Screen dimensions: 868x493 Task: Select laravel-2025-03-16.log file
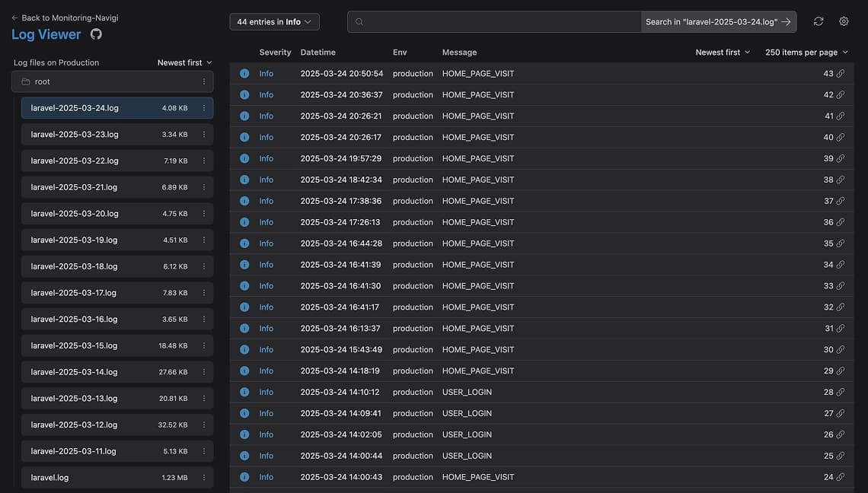coord(117,320)
